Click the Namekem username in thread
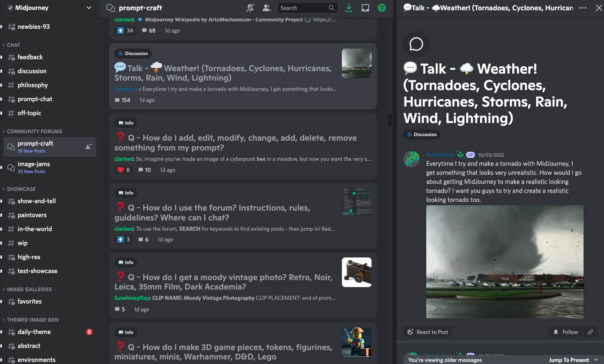604x364 pixels. [440, 155]
